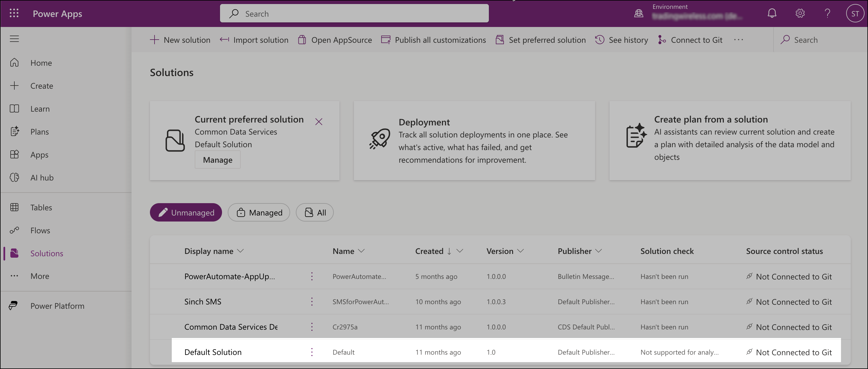868x369 pixels.
Task: Click the solutions list Search box
Action: point(821,40)
